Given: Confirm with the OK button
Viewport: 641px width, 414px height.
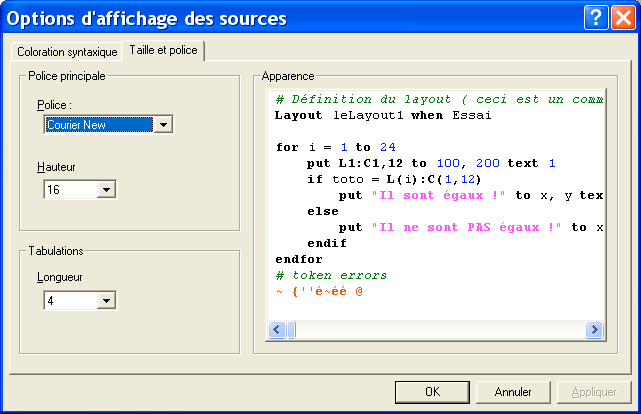Looking at the screenshot, I should point(432,392).
